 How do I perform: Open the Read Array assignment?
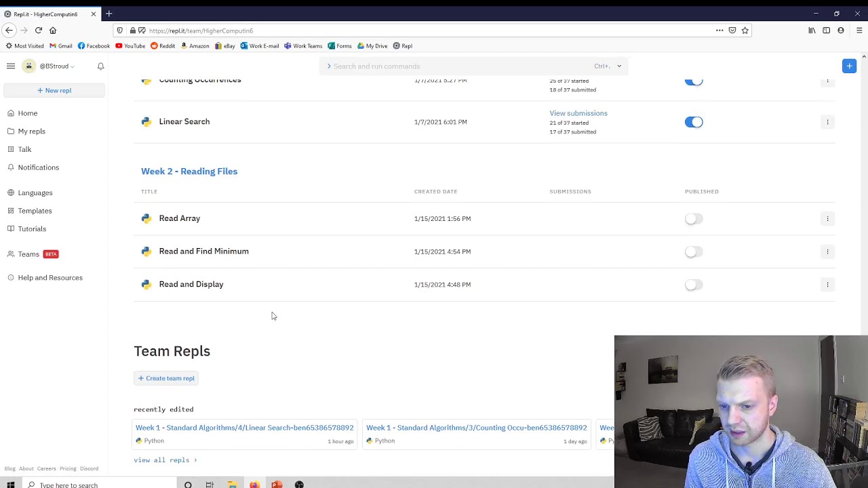[x=180, y=218]
